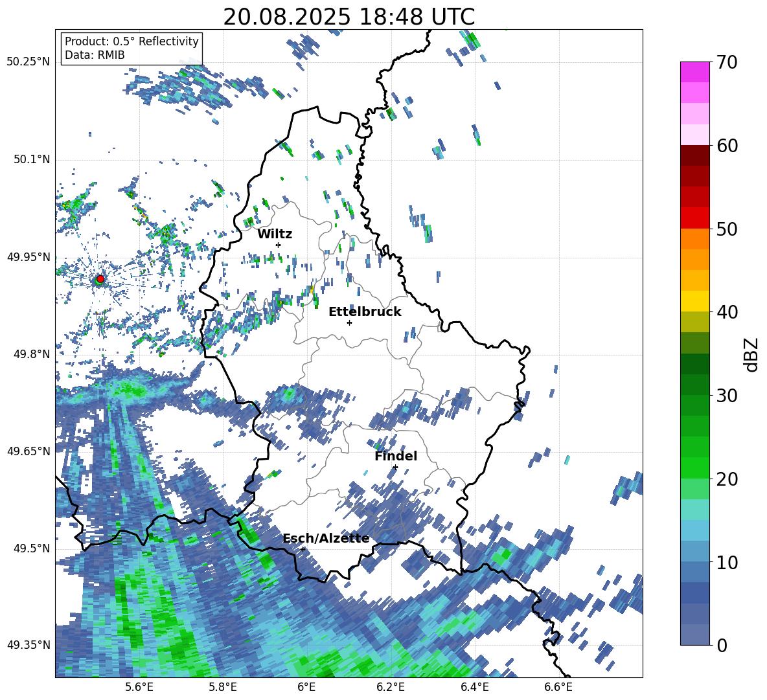This screenshot has width=767, height=700.
Task: Click the 49.8°N latitude label
Action: 31,354
